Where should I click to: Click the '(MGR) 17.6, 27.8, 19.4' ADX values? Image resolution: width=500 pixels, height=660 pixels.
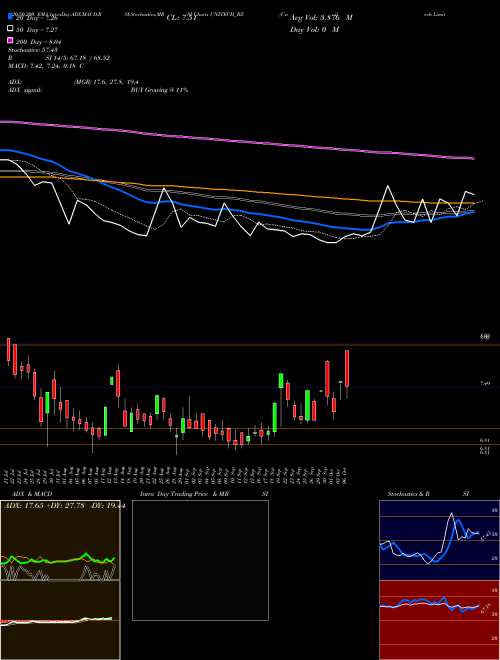(106, 82)
